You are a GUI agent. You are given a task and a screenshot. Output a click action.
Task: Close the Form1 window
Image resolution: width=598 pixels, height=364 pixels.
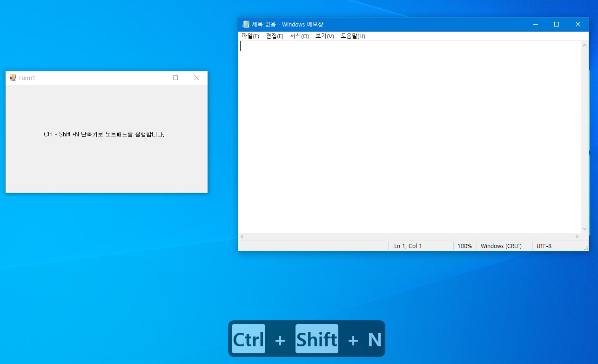197,78
